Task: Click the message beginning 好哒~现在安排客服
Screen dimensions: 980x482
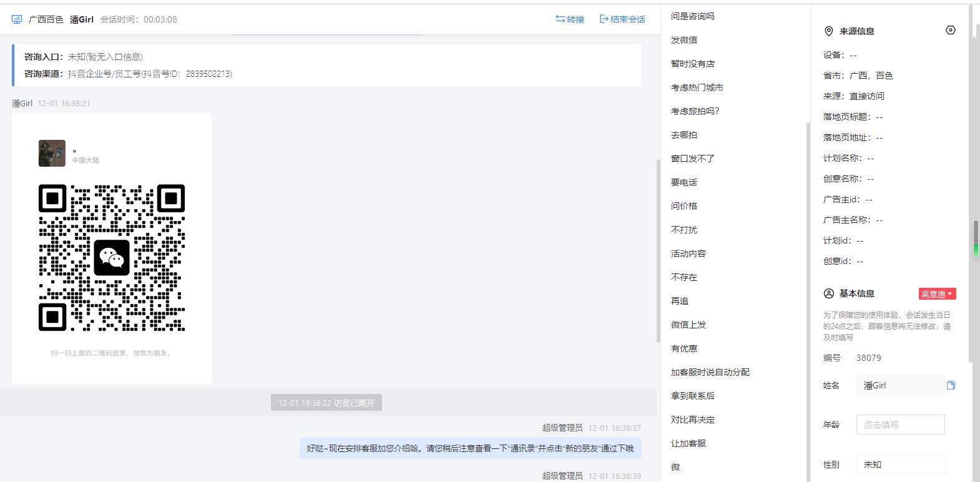Action: pyautogui.click(x=470, y=448)
